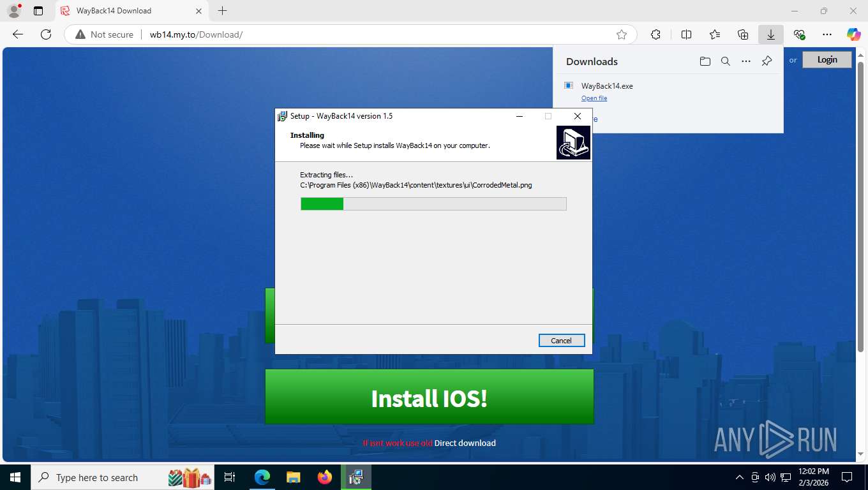Image resolution: width=868 pixels, height=490 pixels.
Task: Click the installer progress bar
Action: tap(433, 204)
